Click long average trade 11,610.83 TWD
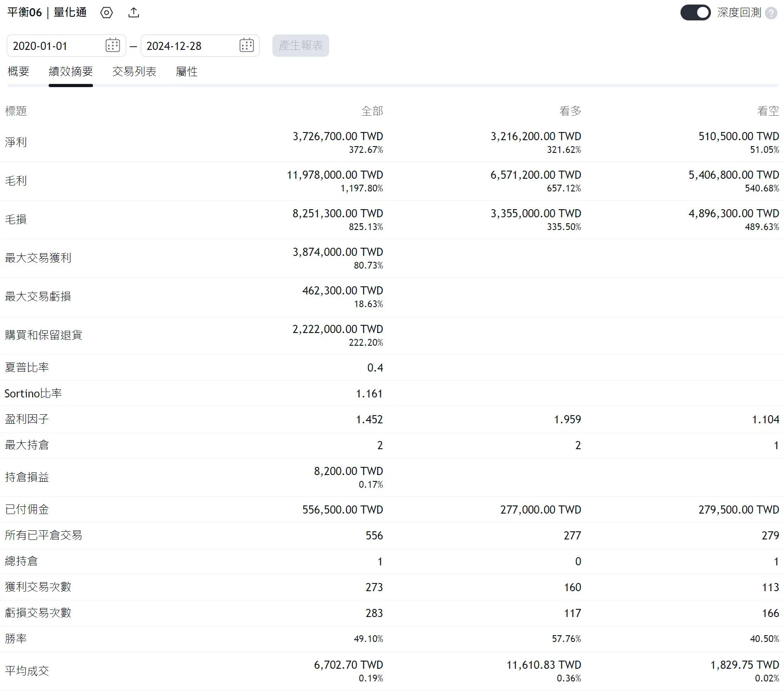Screen dimensions: 784x691 coord(544,665)
